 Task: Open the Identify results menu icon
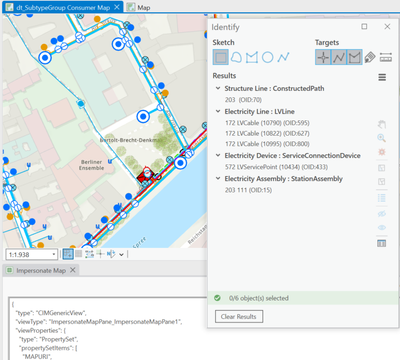pos(382,77)
